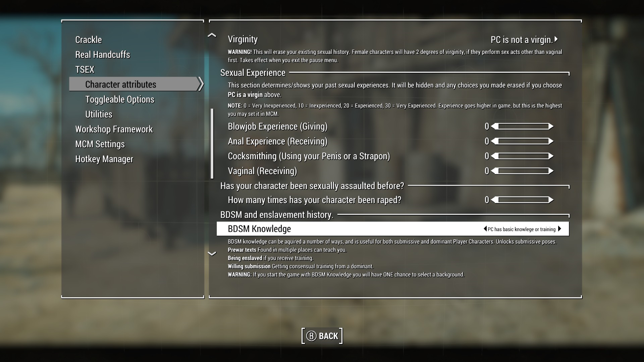Click the BDSM and enslavement history header
The width and height of the screenshot is (644, 362).
277,215
